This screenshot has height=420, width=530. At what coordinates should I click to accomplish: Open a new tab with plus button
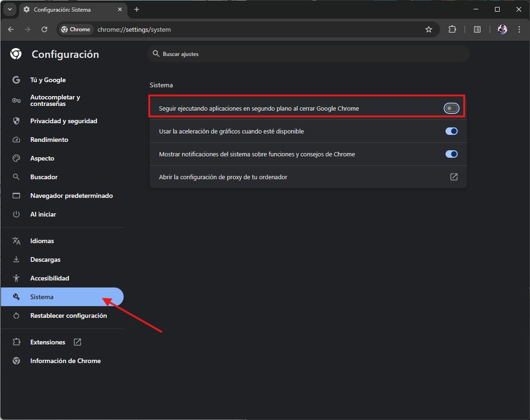pos(137,10)
